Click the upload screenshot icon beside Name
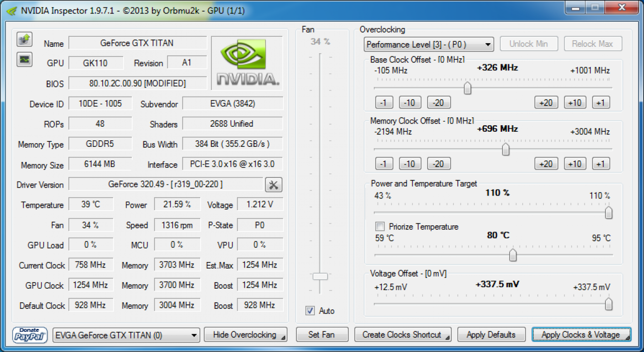The width and height of the screenshot is (644, 352). click(x=24, y=39)
